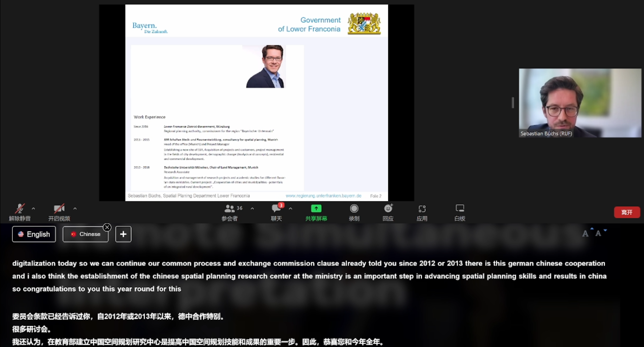Select the Chinese caption language tab
The image size is (644, 347).
pyautogui.click(x=86, y=234)
